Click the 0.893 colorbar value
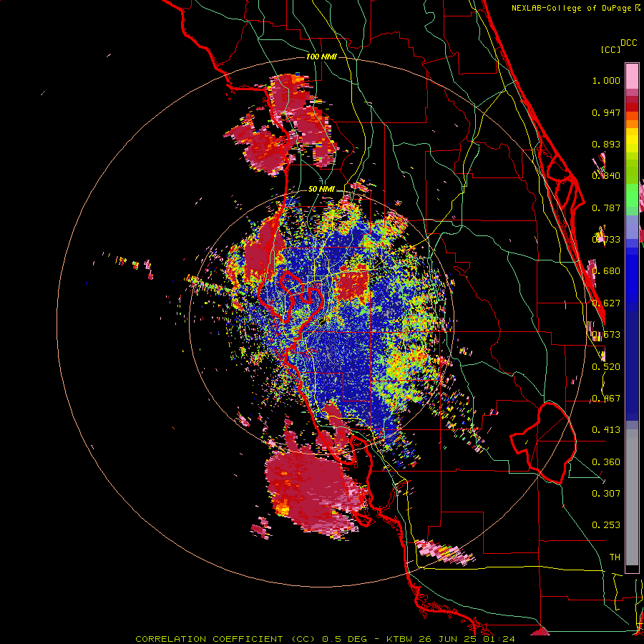The height and width of the screenshot is (644, 644). coord(606,144)
